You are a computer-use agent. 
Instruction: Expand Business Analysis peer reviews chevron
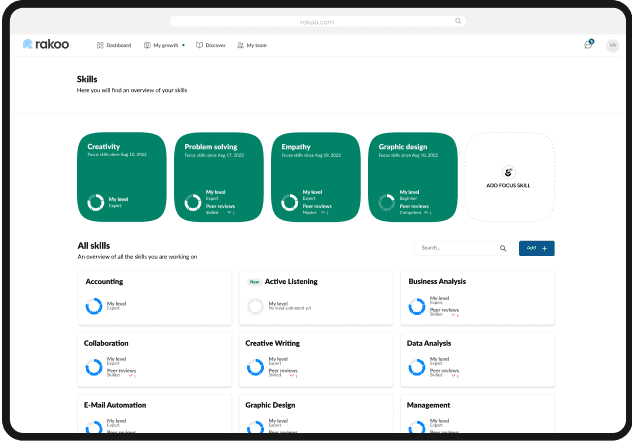[x=453, y=315]
